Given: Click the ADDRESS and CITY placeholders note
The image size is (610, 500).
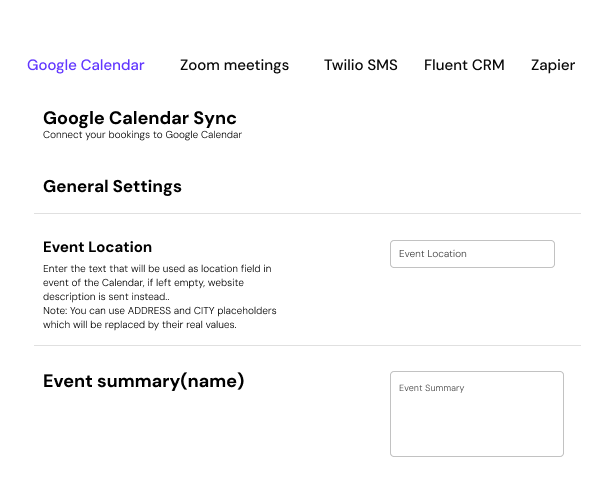Looking at the screenshot, I should 160,318.
